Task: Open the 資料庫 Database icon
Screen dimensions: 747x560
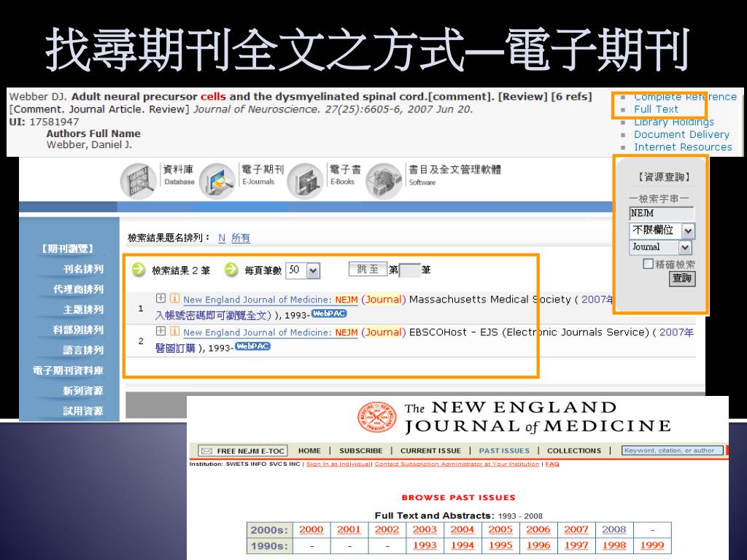Action: point(139,181)
